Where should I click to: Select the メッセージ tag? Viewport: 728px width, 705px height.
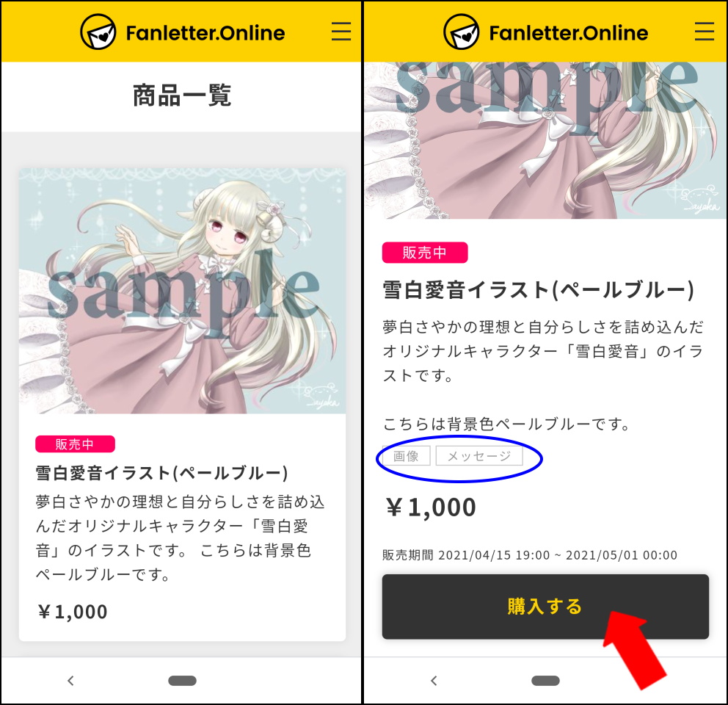click(x=479, y=456)
